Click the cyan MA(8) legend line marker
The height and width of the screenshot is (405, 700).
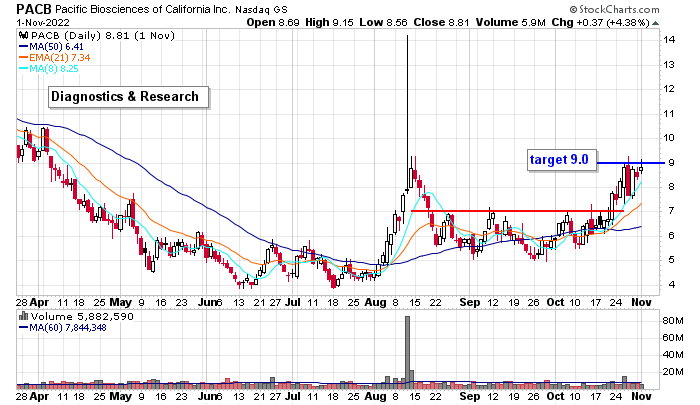click(x=23, y=69)
